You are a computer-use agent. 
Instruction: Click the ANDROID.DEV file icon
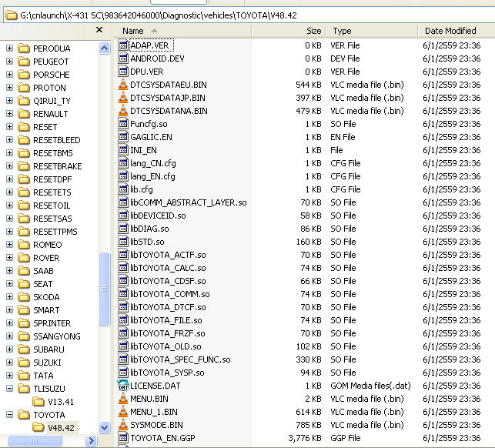[123, 59]
